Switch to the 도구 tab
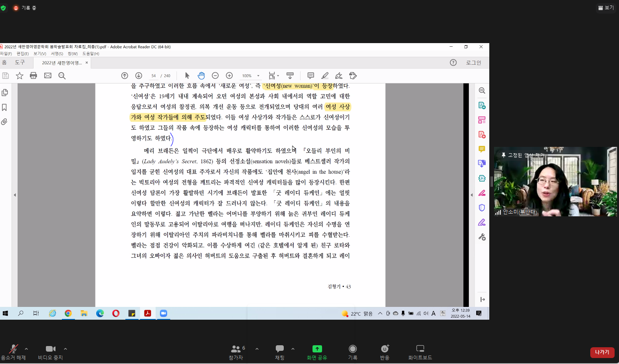This screenshot has height=364, width=619. click(x=20, y=63)
